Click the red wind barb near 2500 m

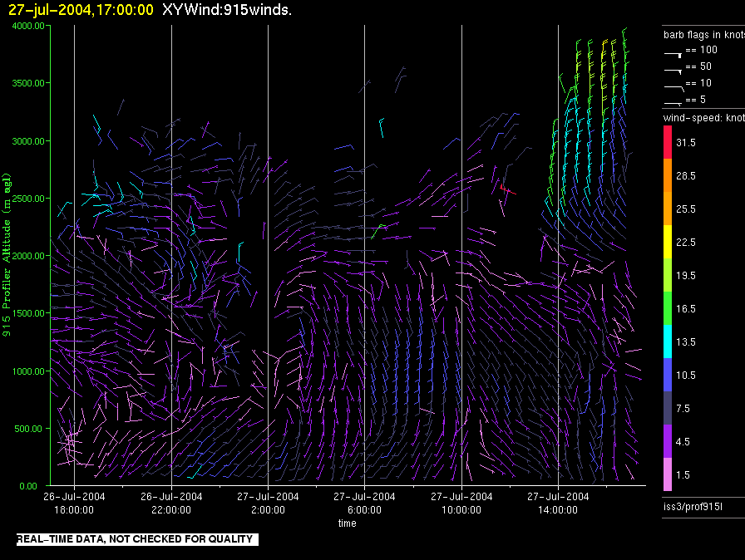pos(507,189)
